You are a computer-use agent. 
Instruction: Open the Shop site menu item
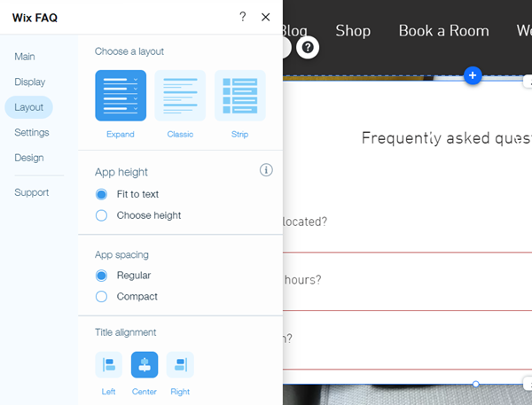tap(353, 31)
